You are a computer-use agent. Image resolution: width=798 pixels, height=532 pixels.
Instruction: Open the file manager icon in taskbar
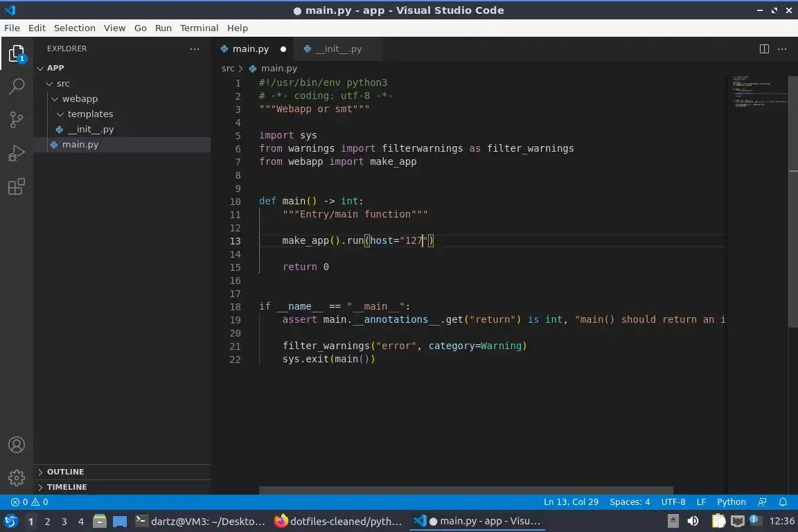[99, 522]
